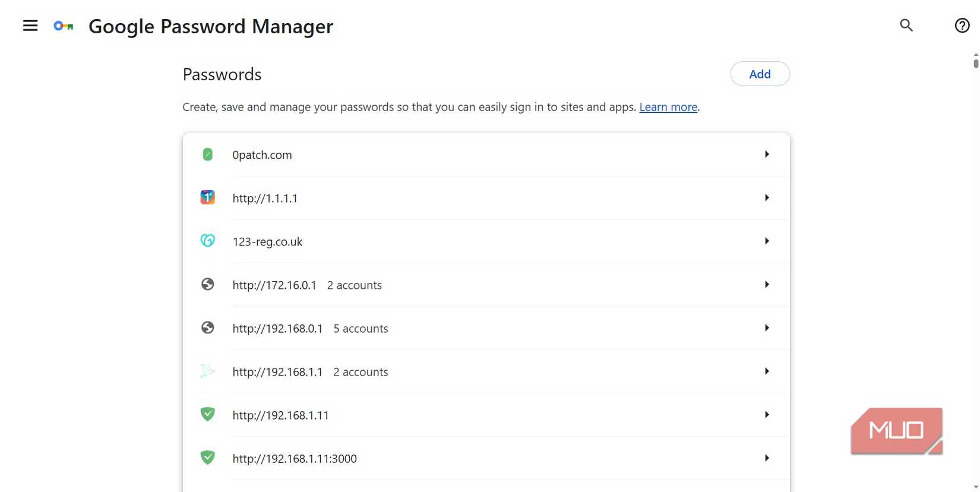Select the http://192.168.1.1 site name
Screen dimensions: 980x492
coord(277,372)
